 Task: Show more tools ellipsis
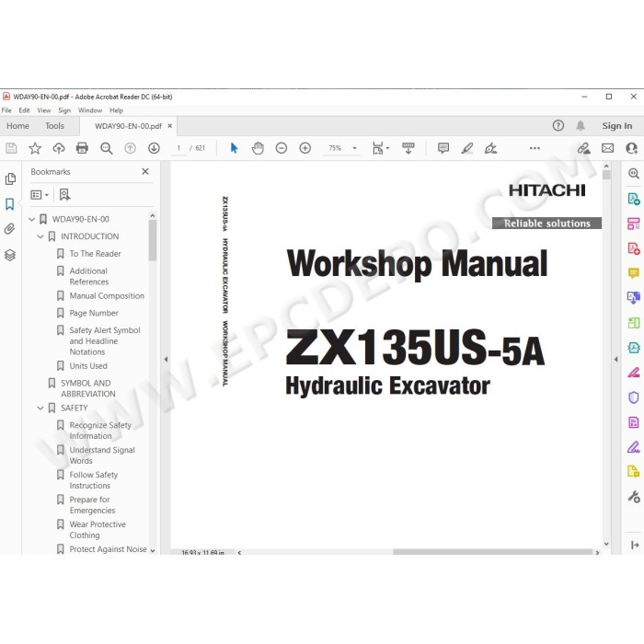click(x=535, y=148)
